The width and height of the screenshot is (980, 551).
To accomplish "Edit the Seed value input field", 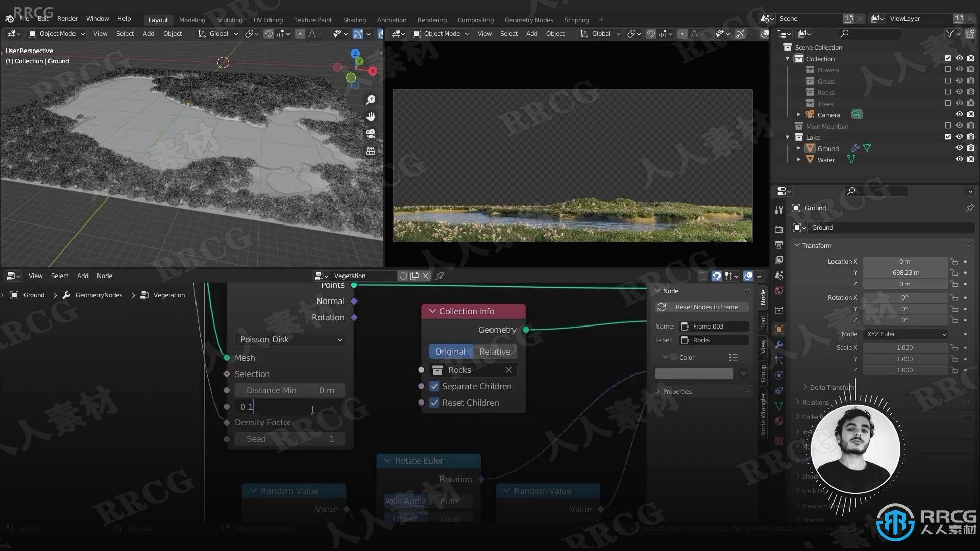I will point(290,439).
